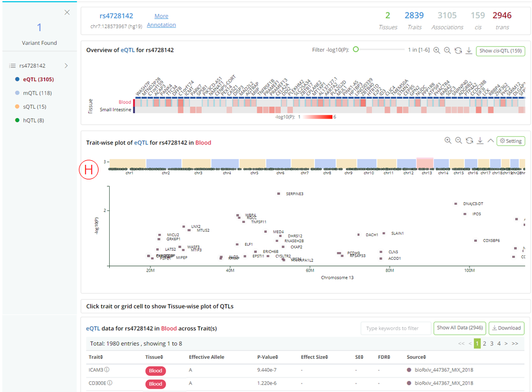
Task: Download the eQTL overview heatmap
Action: tap(469, 51)
